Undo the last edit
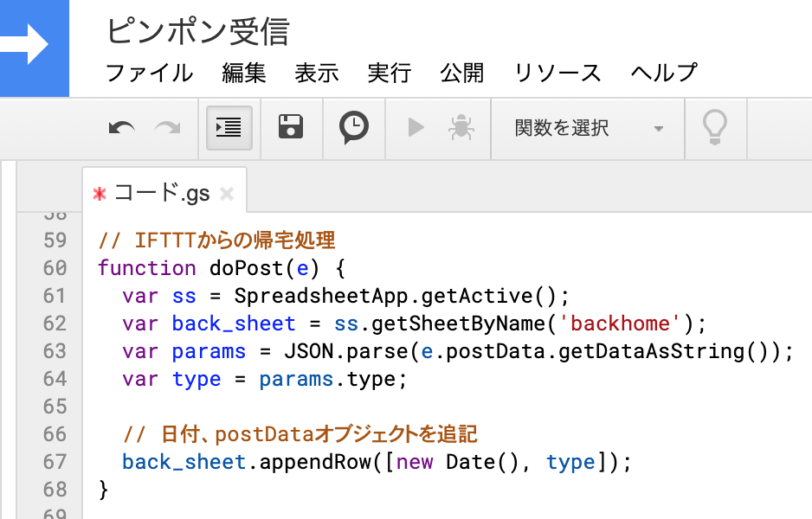Image resolution: width=812 pixels, height=519 pixels. coord(122,128)
